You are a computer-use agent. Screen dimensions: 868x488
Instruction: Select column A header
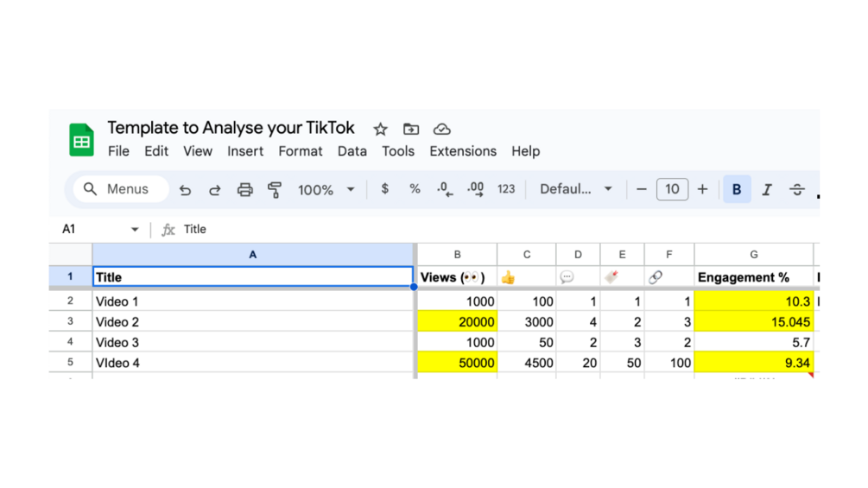[253, 255]
